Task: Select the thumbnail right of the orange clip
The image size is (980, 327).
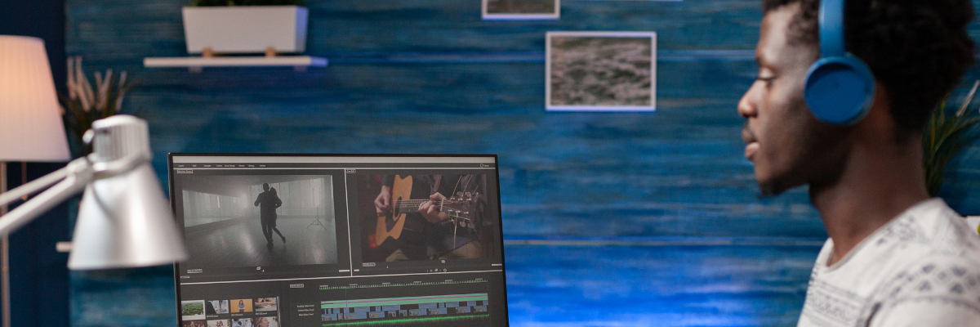Action: 265,305
